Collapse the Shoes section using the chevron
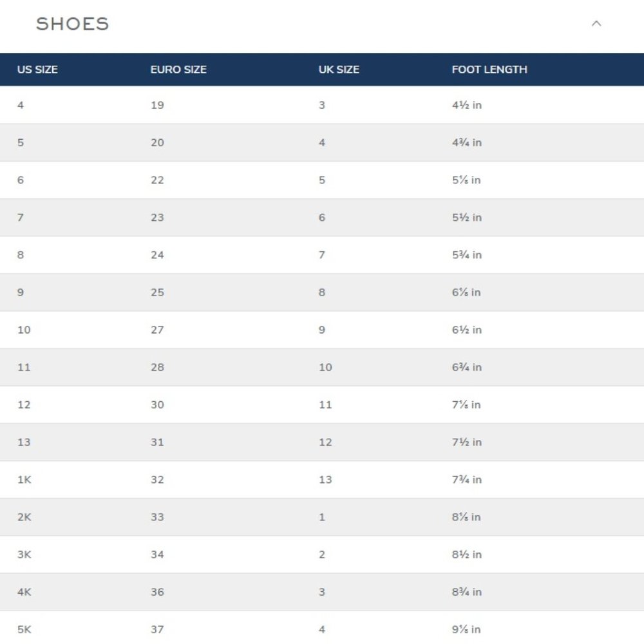Viewport: 644px width, 644px height. pos(596,23)
